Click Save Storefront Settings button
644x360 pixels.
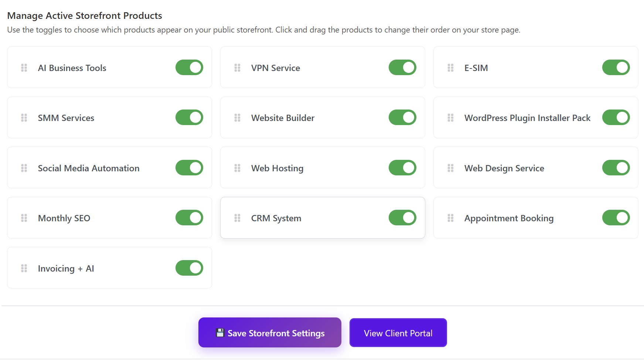coord(270,333)
